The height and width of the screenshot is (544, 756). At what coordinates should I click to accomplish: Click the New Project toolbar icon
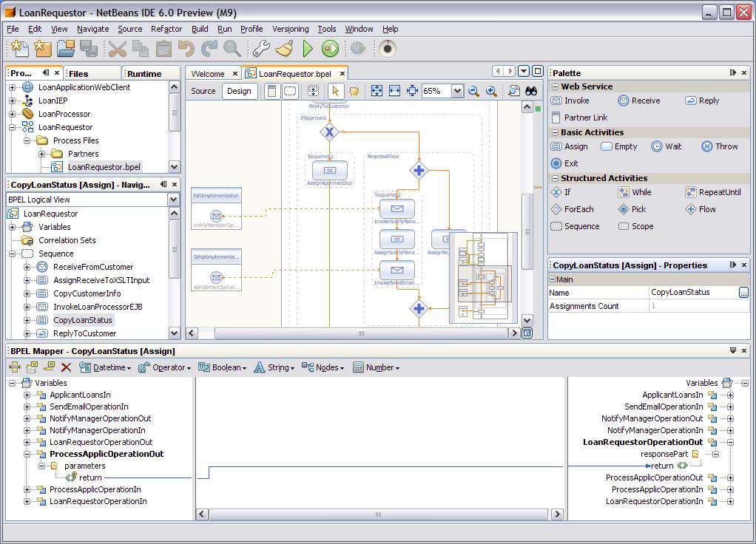(x=42, y=49)
